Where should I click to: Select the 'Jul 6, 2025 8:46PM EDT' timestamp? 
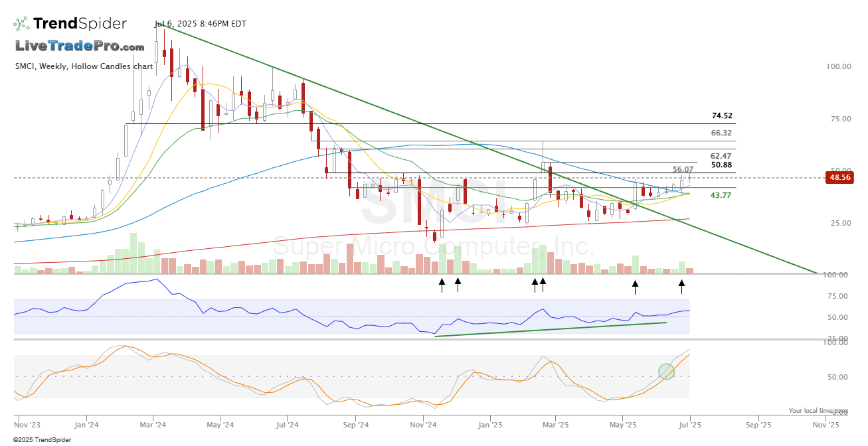[200, 24]
